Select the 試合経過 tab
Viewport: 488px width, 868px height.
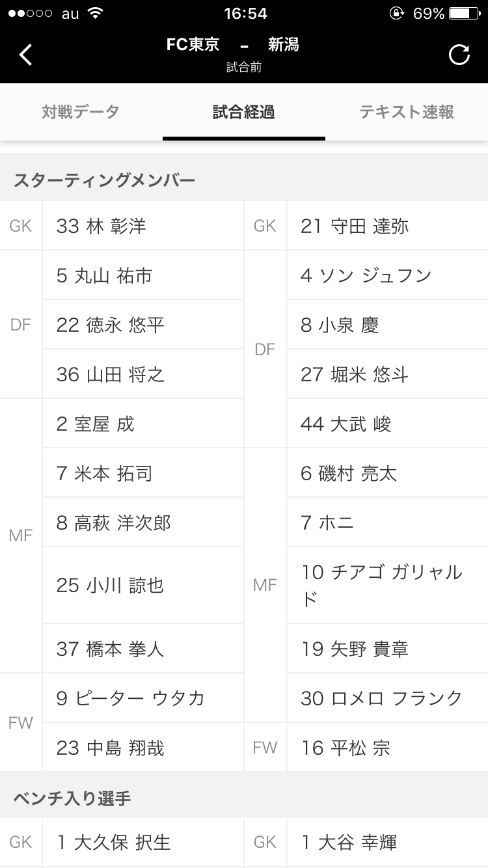coord(244,112)
